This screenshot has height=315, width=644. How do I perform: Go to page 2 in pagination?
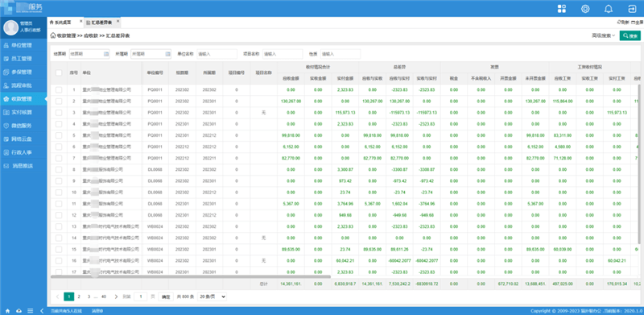[79, 296]
